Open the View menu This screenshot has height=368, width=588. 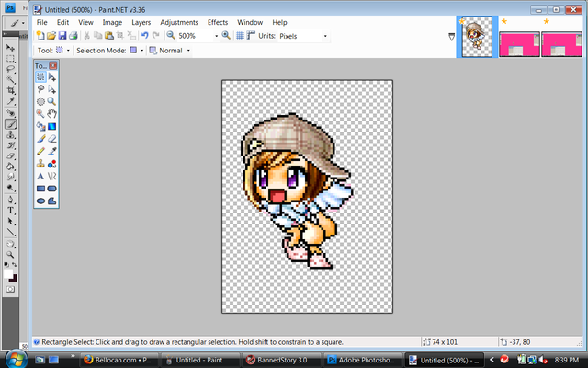(85, 22)
